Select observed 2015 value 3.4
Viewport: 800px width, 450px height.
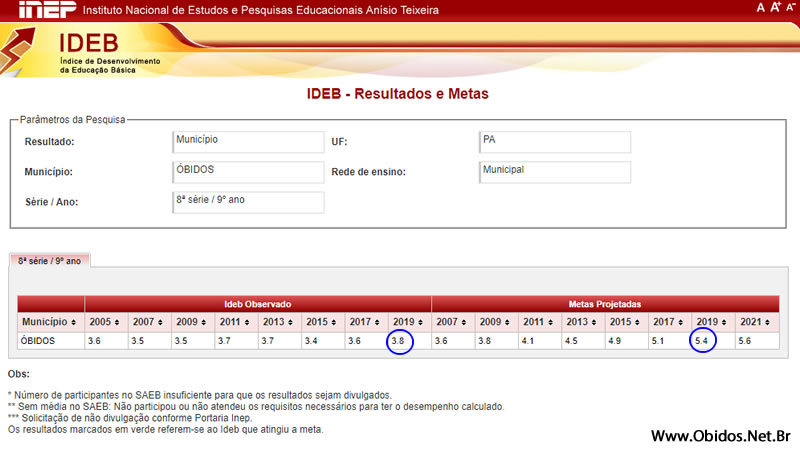[323, 341]
